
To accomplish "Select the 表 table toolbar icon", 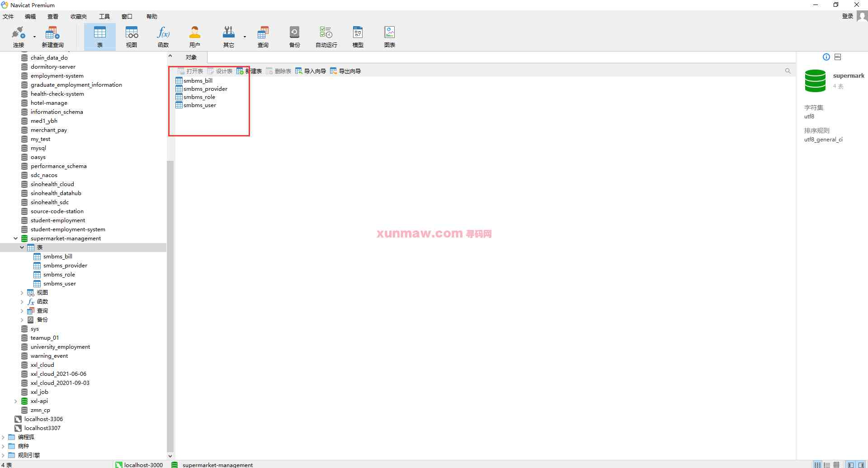I will click(x=100, y=37).
